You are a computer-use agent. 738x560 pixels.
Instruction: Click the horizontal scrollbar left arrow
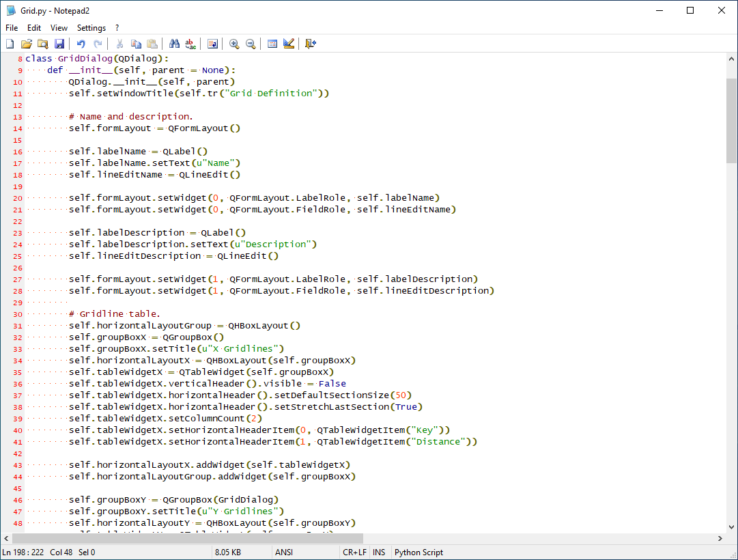[x=6, y=538]
